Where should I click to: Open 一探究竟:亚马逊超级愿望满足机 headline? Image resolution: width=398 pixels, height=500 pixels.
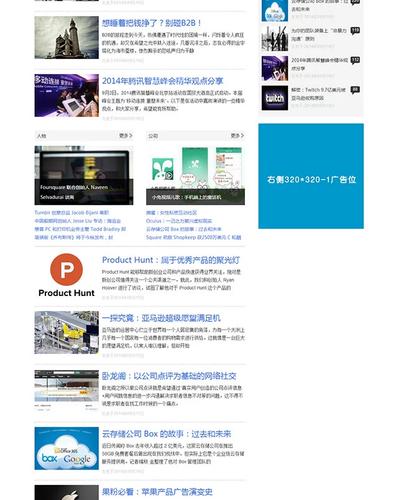coord(161,318)
